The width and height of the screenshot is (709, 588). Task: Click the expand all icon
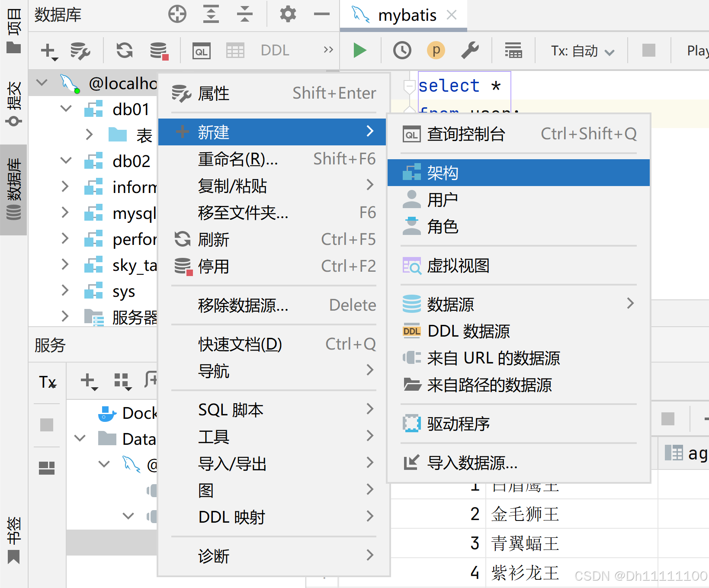211,14
